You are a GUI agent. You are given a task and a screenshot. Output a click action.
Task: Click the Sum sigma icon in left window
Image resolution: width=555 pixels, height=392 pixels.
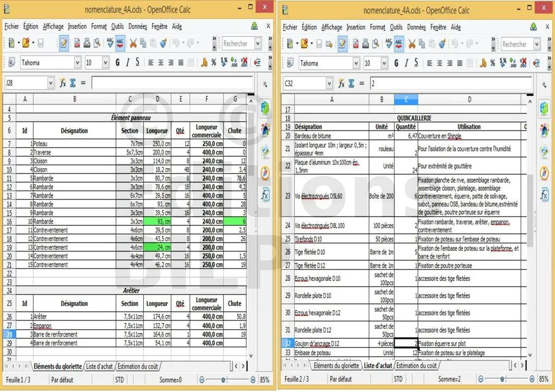[73, 83]
